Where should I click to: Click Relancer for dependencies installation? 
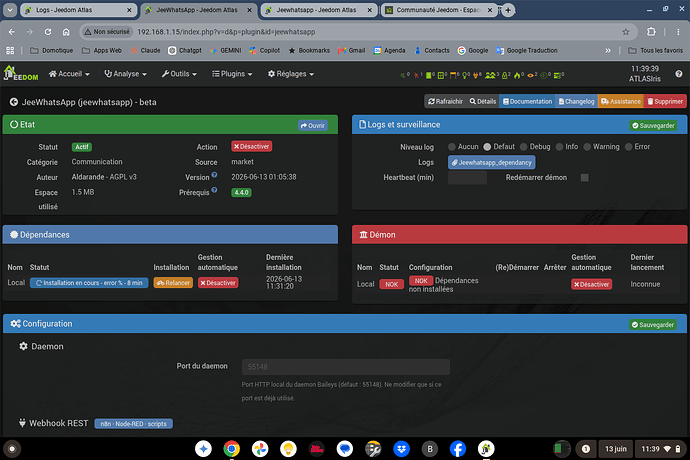tap(173, 283)
